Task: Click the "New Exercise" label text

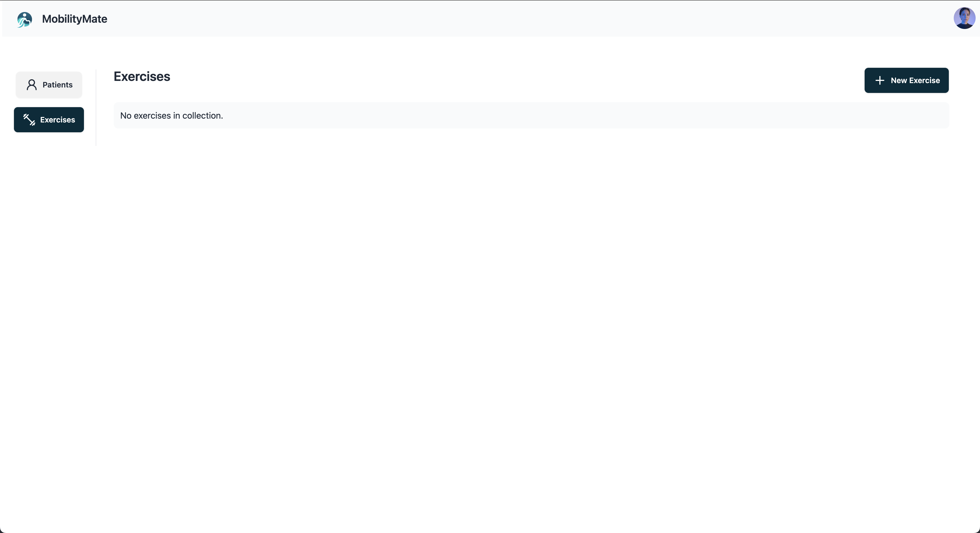Action: point(915,81)
